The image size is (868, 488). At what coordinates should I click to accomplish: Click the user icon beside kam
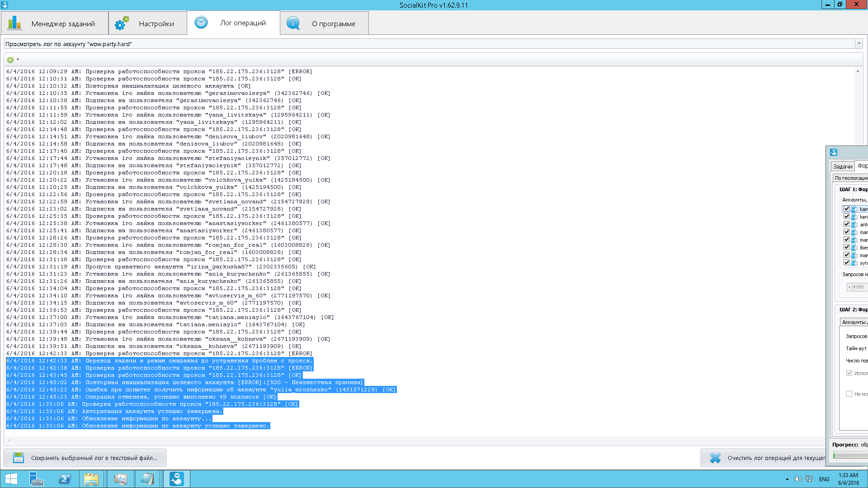854,209
